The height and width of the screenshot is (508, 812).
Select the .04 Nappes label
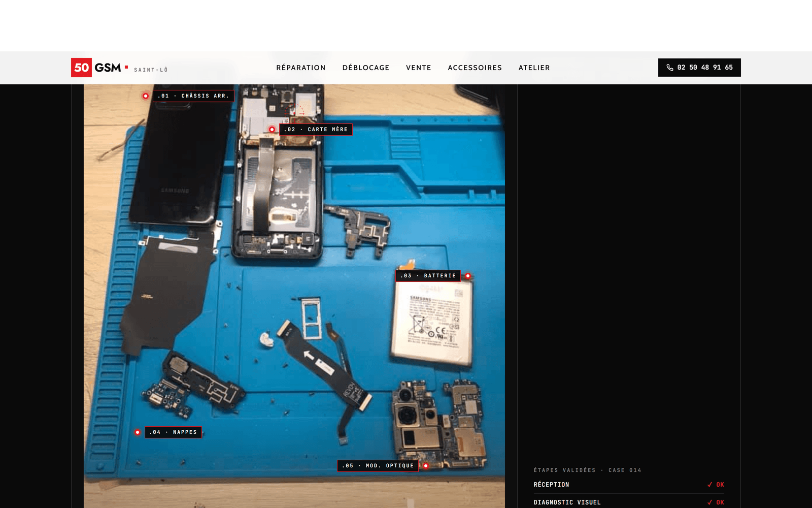coord(173,432)
